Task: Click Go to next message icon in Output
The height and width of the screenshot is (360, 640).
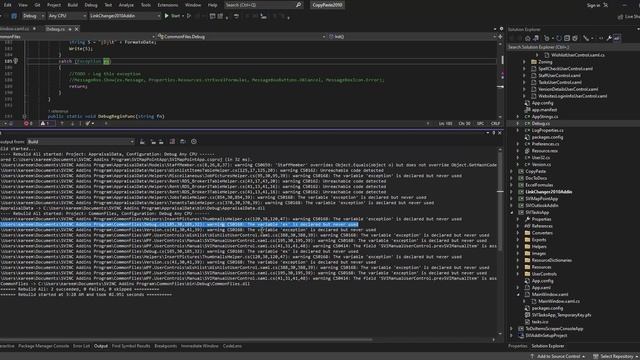Action: tap(161, 141)
